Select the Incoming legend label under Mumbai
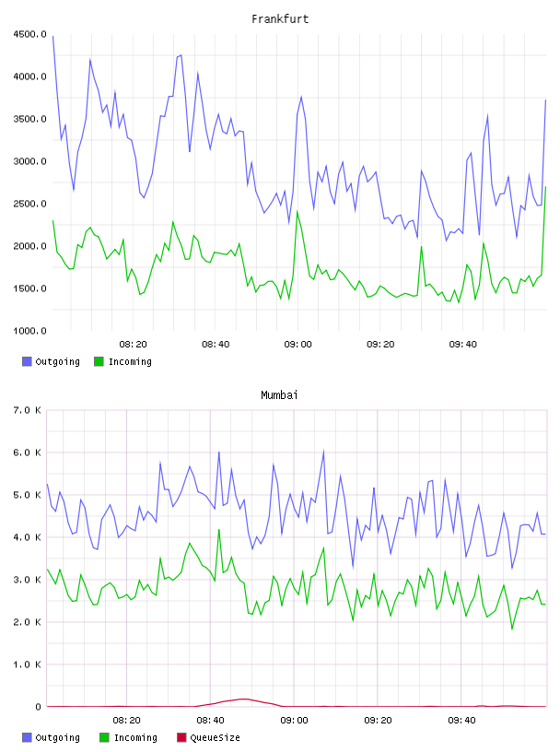The image size is (560, 752). click(x=135, y=738)
